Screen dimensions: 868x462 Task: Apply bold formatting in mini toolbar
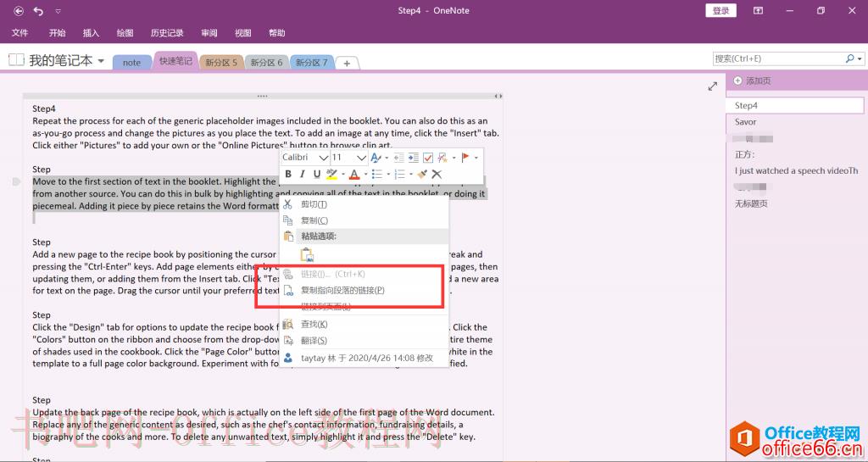click(x=288, y=175)
